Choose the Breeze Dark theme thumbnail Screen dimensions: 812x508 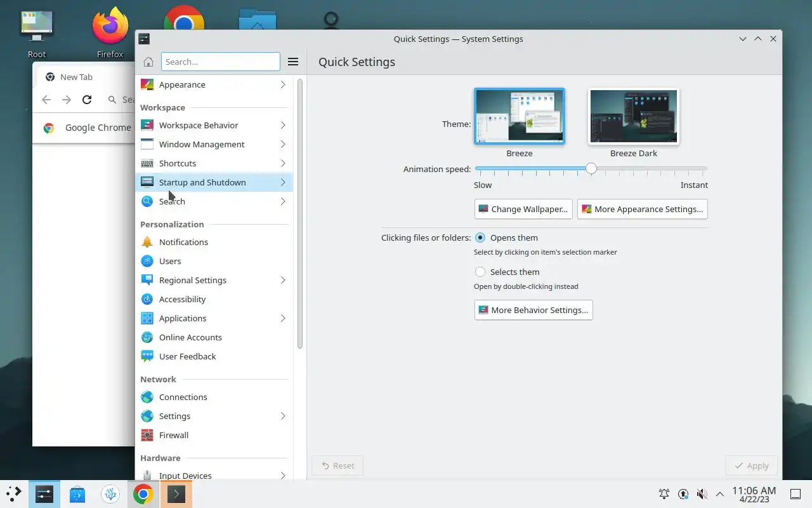click(x=634, y=117)
